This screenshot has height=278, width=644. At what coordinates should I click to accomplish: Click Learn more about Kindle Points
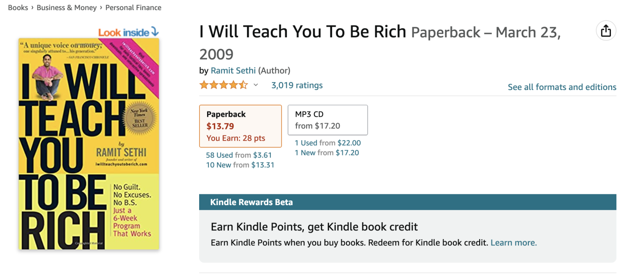[x=514, y=243]
